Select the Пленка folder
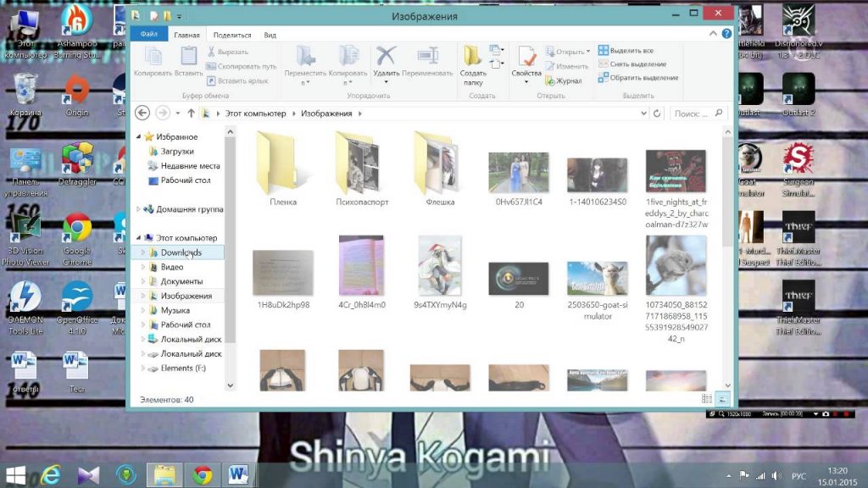868x488 pixels. 283,169
